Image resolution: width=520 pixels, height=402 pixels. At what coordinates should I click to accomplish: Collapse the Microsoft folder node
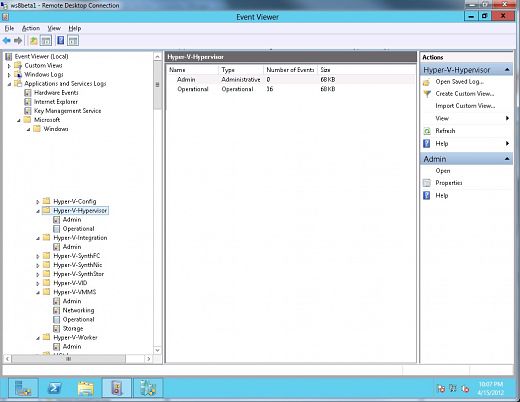pos(19,120)
